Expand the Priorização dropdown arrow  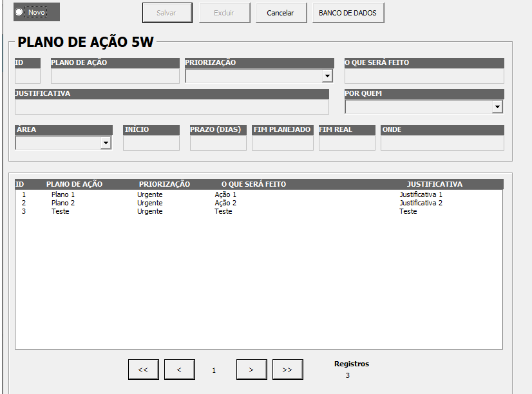[x=327, y=76]
